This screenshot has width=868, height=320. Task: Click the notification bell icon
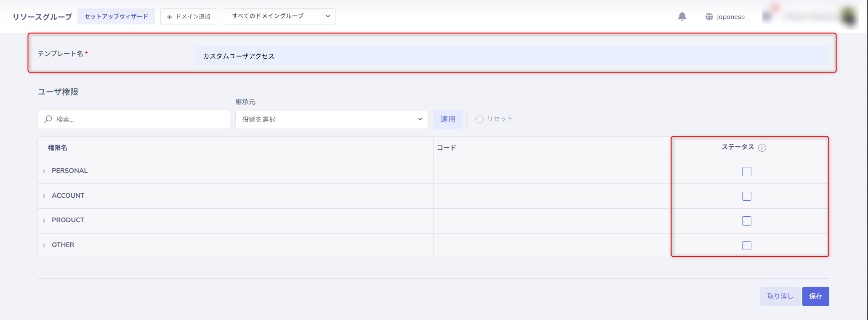[x=682, y=16]
